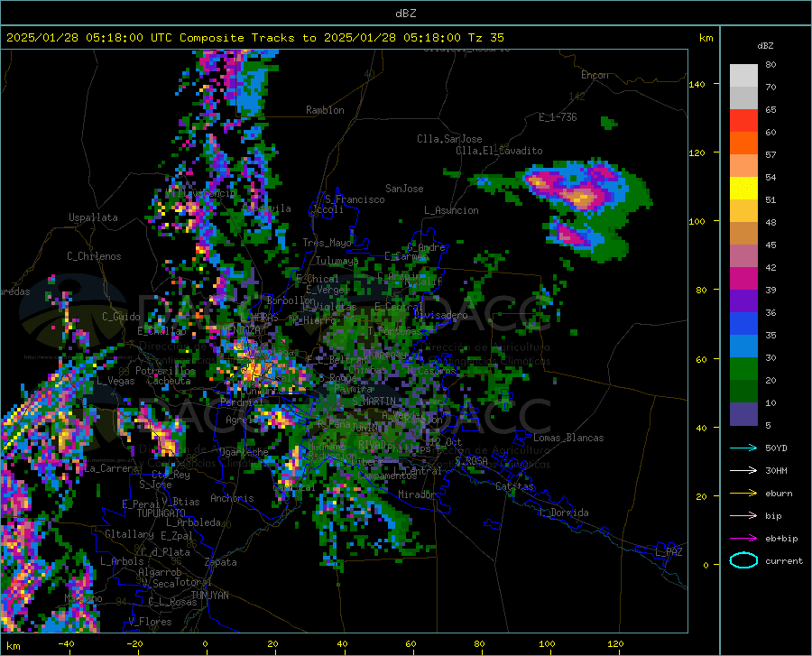Click the TUPUNGATO label
The image size is (812, 656).
point(161,513)
